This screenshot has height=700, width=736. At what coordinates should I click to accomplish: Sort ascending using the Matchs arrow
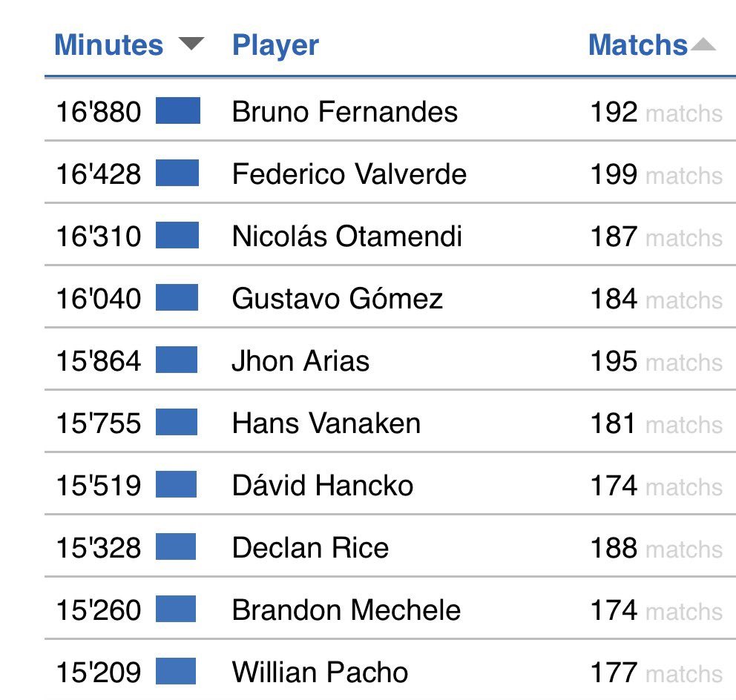[703, 45]
